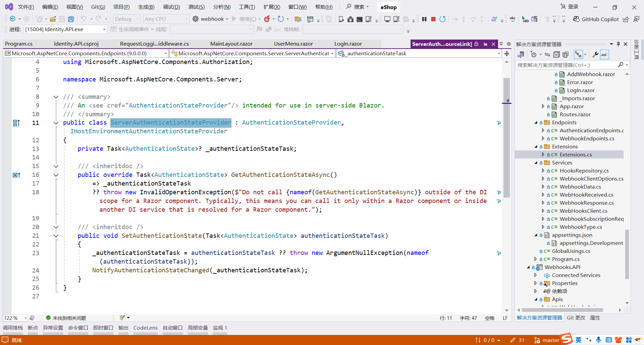Click the pending changes filter clock icon
The height and width of the screenshot is (345, 644).
point(534,54)
